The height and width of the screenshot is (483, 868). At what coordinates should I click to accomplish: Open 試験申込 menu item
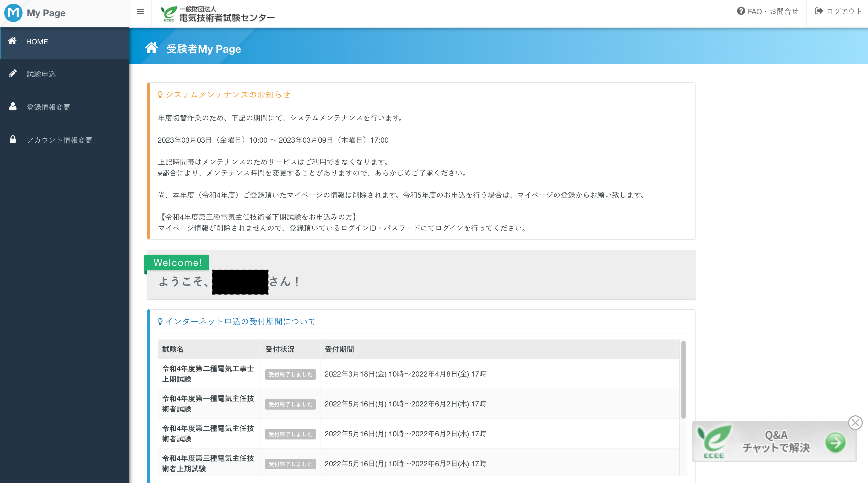click(x=41, y=74)
